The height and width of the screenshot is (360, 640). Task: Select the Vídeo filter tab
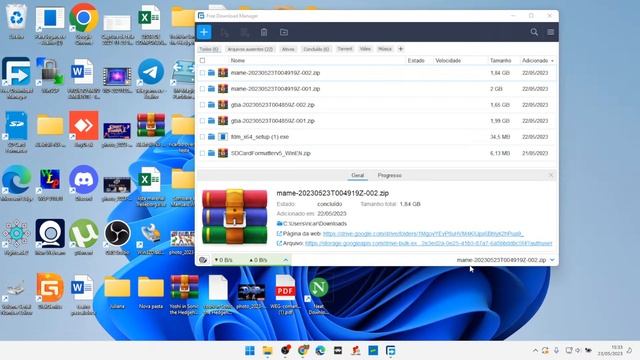[365, 49]
